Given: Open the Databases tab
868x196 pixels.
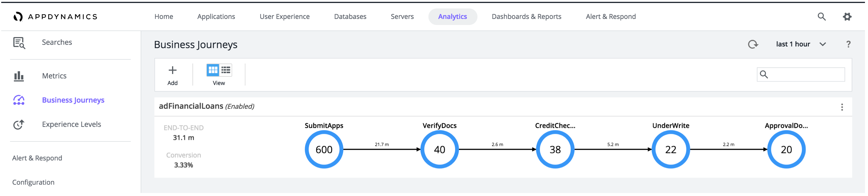Looking at the screenshot, I should (x=351, y=16).
